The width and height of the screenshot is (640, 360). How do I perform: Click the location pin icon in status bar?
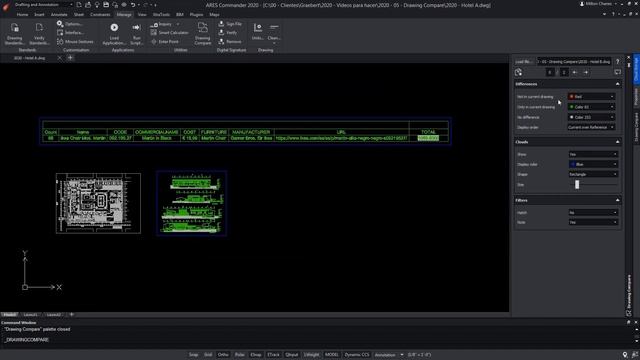pos(625,355)
